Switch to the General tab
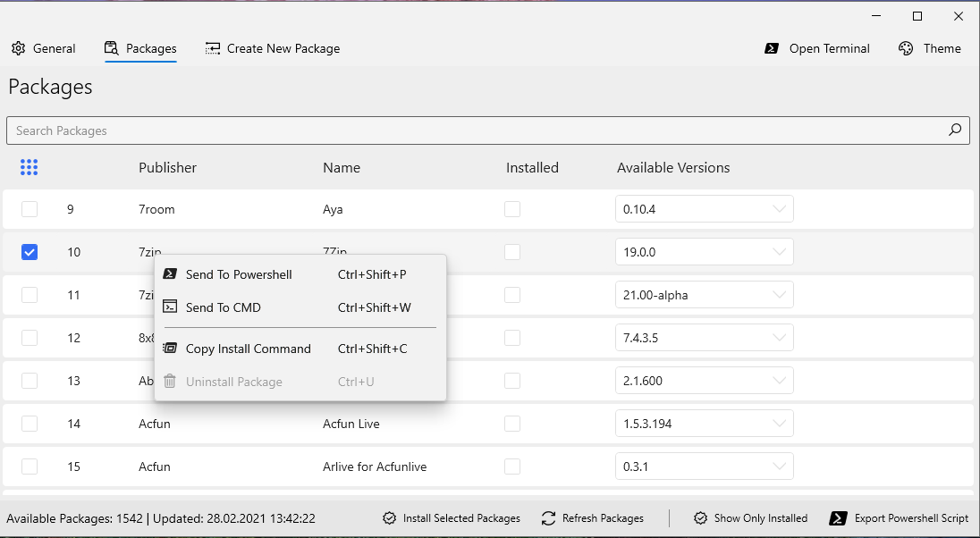The image size is (980, 538). 44,48
